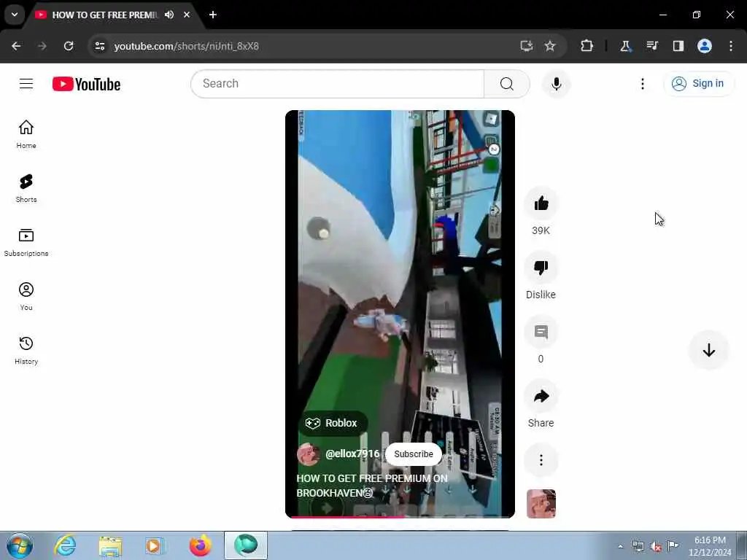The image size is (747, 560).
Task: Click @ellox7916 channel avatar
Action: tap(308, 454)
